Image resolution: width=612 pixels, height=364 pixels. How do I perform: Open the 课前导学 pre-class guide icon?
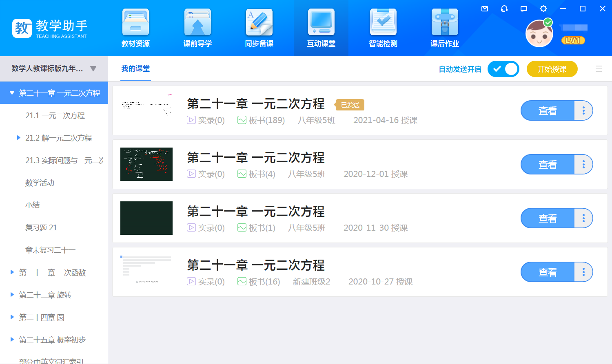click(x=197, y=28)
